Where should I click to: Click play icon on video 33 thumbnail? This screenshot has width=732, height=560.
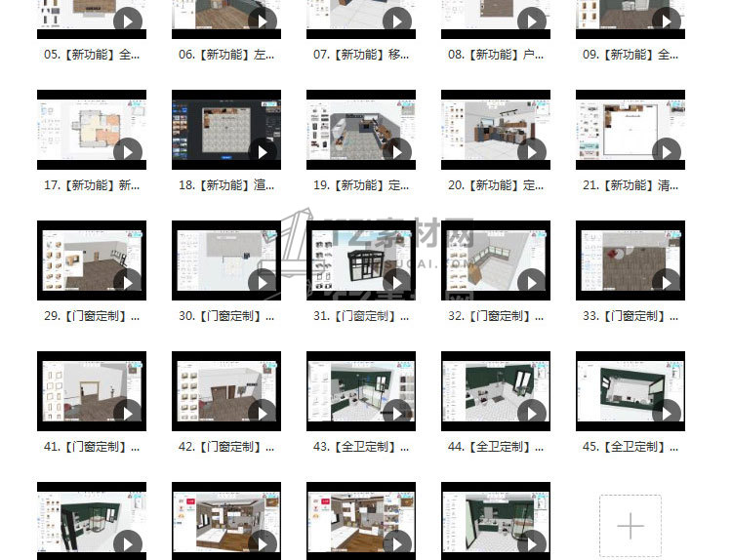[x=667, y=282]
